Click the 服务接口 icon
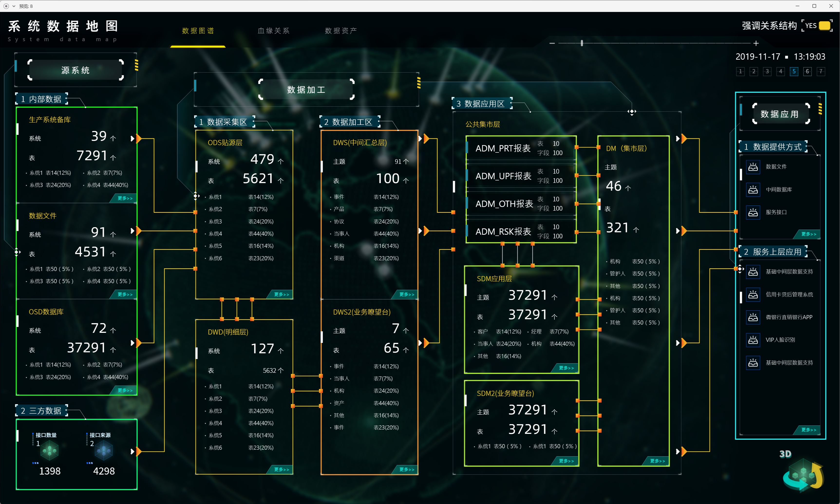The image size is (840, 504). [753, 212]
